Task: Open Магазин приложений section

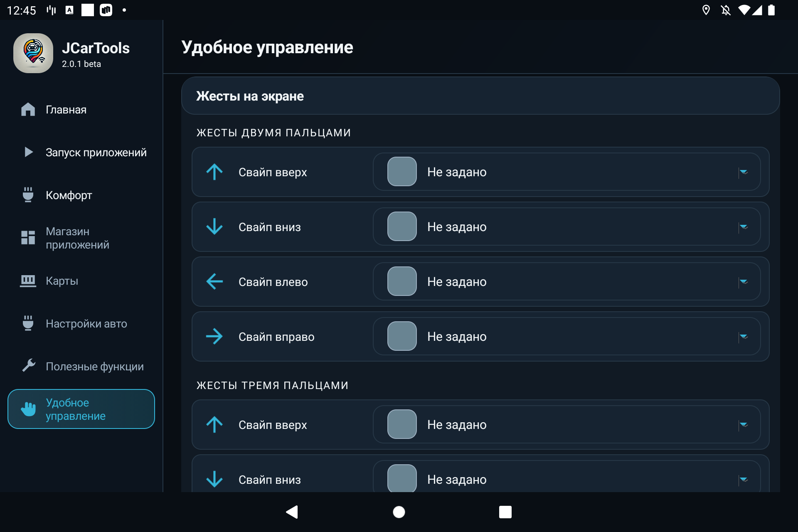Action: 81,238
